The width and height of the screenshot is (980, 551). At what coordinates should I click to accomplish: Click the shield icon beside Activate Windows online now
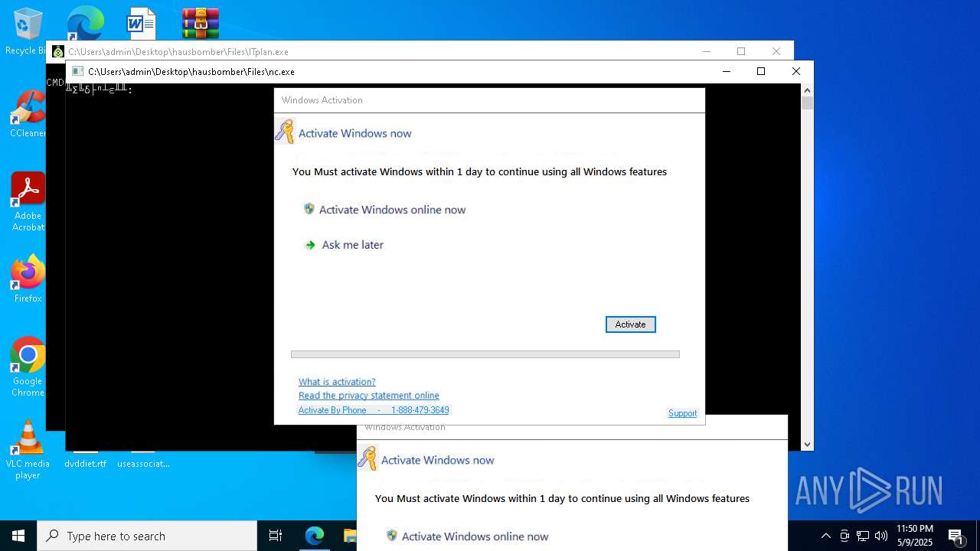pos(309,209)
